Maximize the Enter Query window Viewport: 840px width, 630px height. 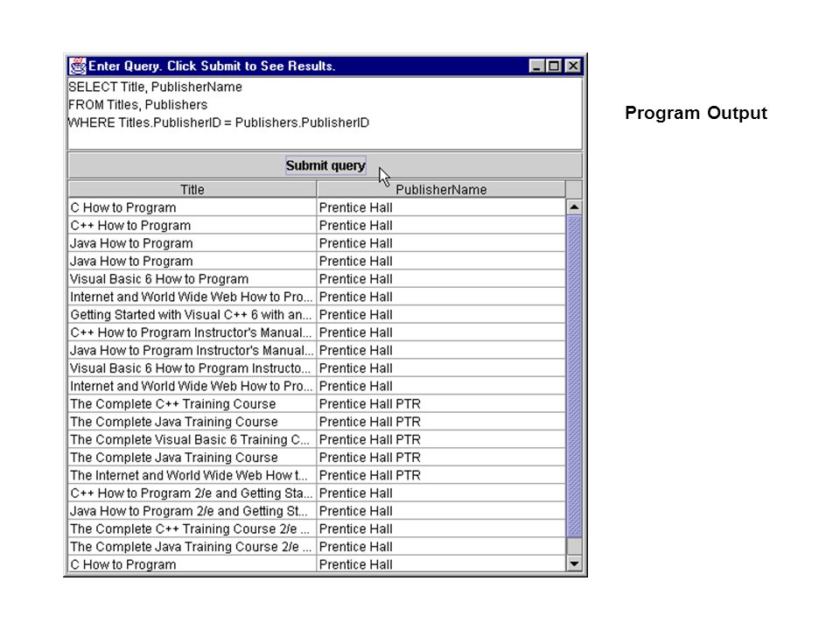(x=554, y=66)
